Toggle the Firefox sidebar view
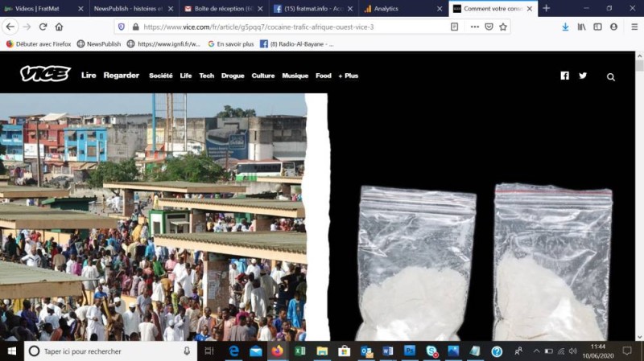The width and height of the screenshot is (644, 361). tap(597, 27)
